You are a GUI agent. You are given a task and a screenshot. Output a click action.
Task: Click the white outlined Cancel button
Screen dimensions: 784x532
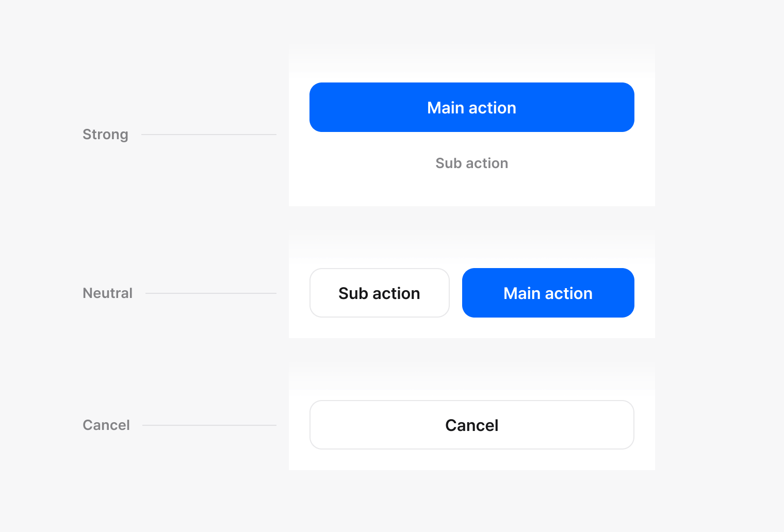(471, 425)
